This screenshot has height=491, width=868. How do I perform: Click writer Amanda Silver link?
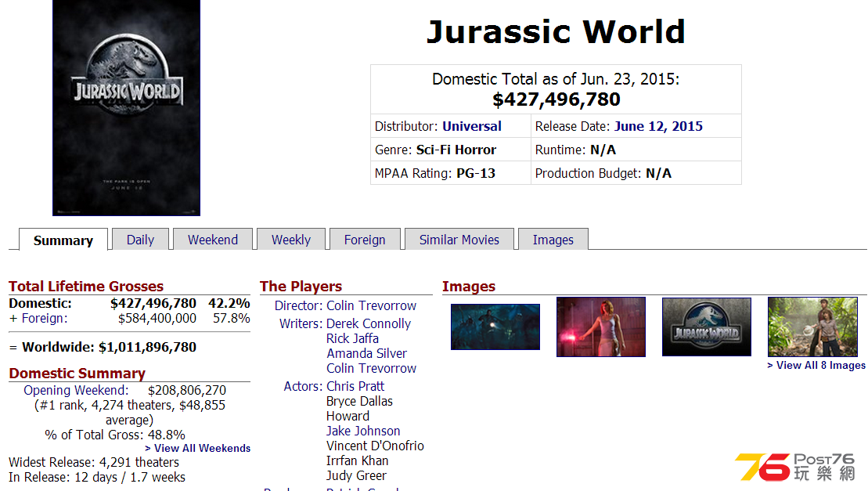coord(366,354)
